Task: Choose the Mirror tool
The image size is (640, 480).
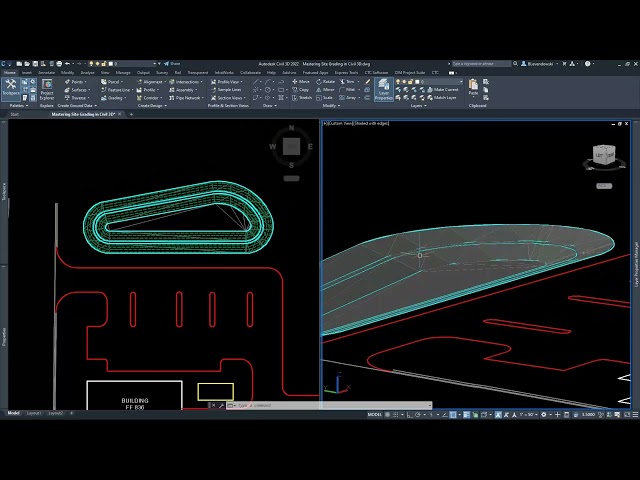Action: tap(325, 89)
